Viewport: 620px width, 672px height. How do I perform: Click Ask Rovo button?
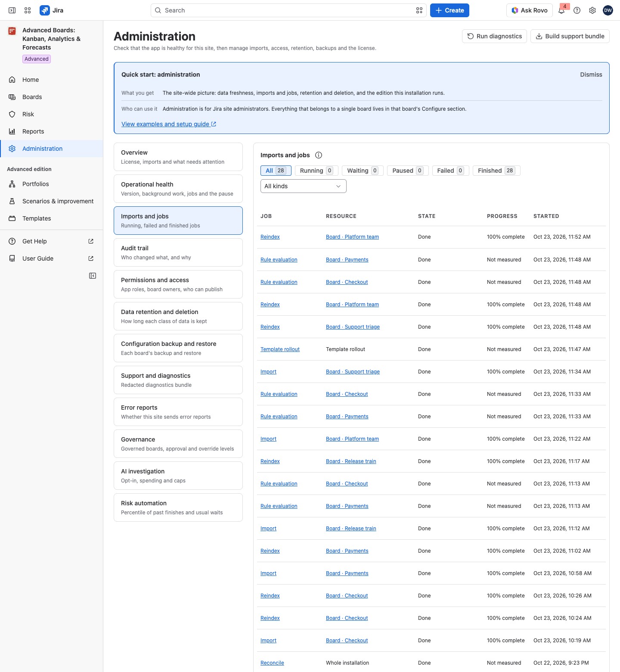tap(530, 10)
